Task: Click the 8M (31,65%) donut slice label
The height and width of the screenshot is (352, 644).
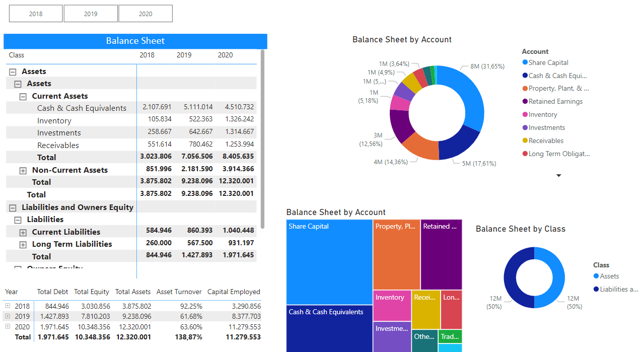Action: click(x=487, y=66)
